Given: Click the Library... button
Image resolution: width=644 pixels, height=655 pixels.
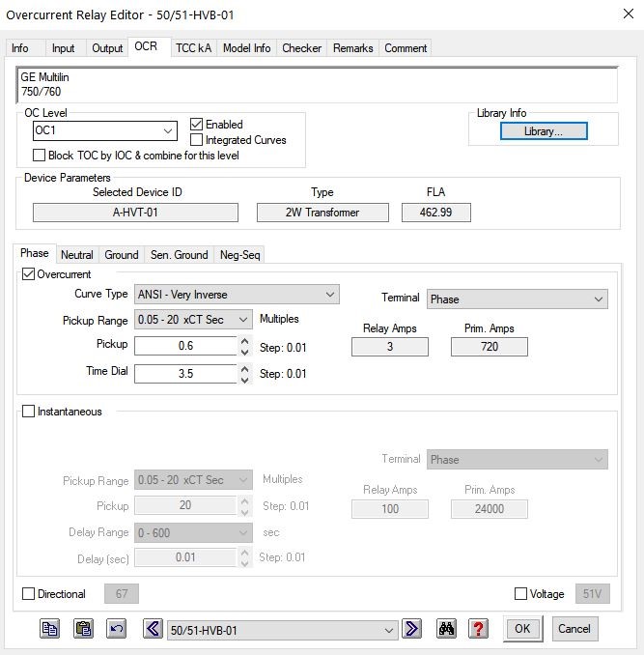Looking at the screenshot, I should (544, 131).
